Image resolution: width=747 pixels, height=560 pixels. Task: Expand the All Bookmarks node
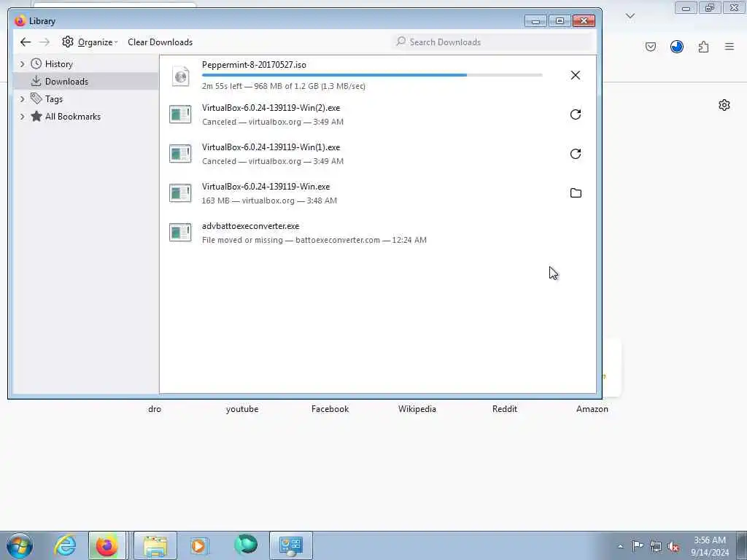pyautogui.click(x=22, y=117)
